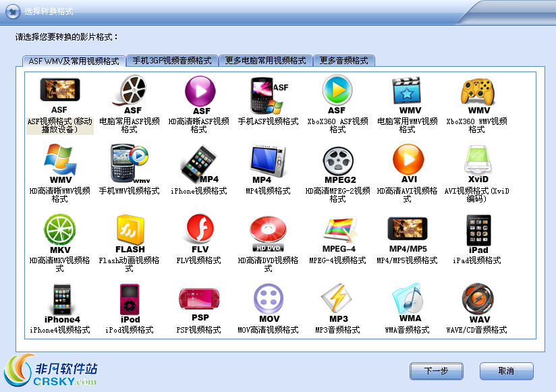Select the Windows logo HD WMV icon

pyautogui.click(x=60, y=164)
